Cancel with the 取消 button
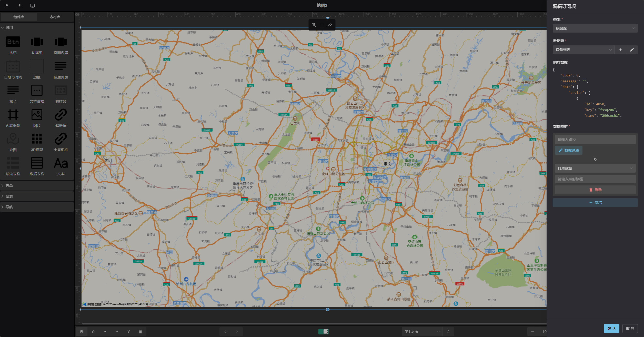The height and width of the screenshot is (337, 644). (630, 329)
